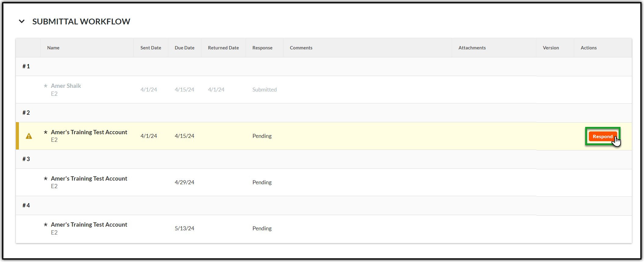Click star icon in step #3 row
This screenshot has width=644, height=262.
(46, 179)
